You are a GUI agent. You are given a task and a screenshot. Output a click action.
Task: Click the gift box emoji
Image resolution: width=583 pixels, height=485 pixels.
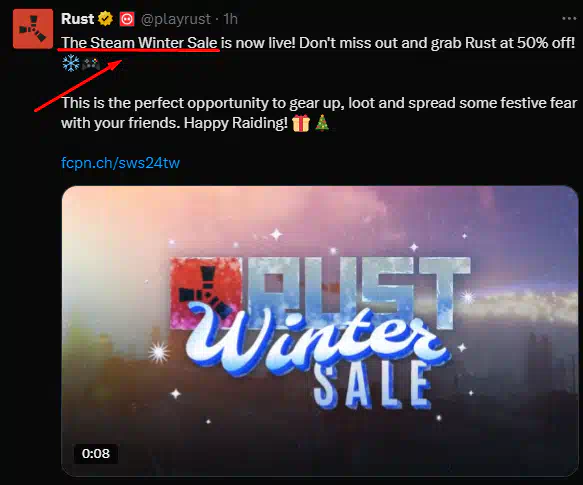301,123
